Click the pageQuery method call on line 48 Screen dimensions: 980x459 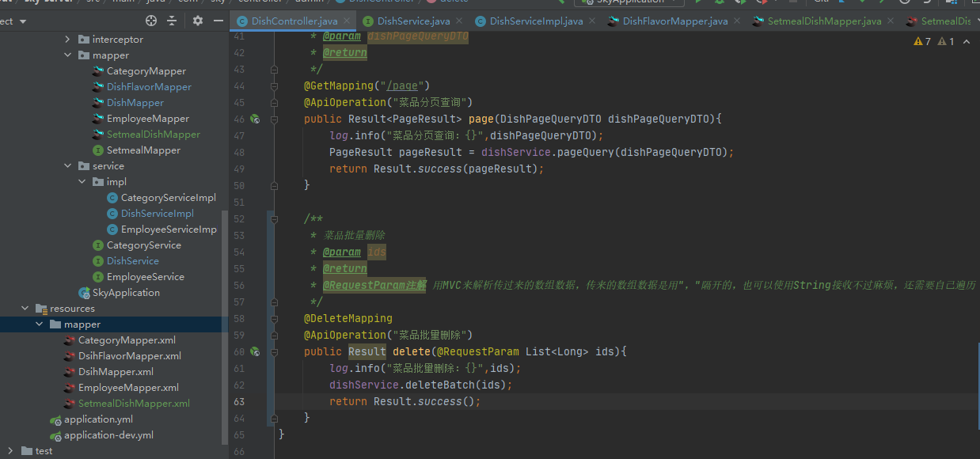584,152
